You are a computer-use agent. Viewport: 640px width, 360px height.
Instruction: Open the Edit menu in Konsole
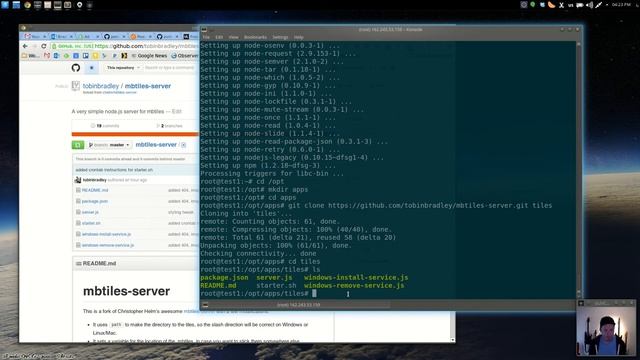click(x=219, y=37)
